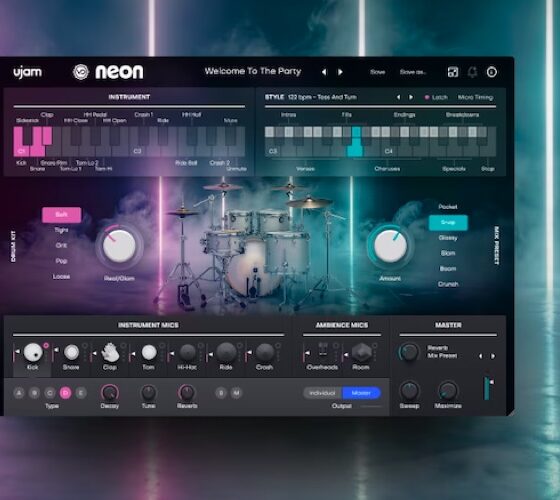Select next Style arrow
This screenshot has height=500, width=560.
pos(411,97)
